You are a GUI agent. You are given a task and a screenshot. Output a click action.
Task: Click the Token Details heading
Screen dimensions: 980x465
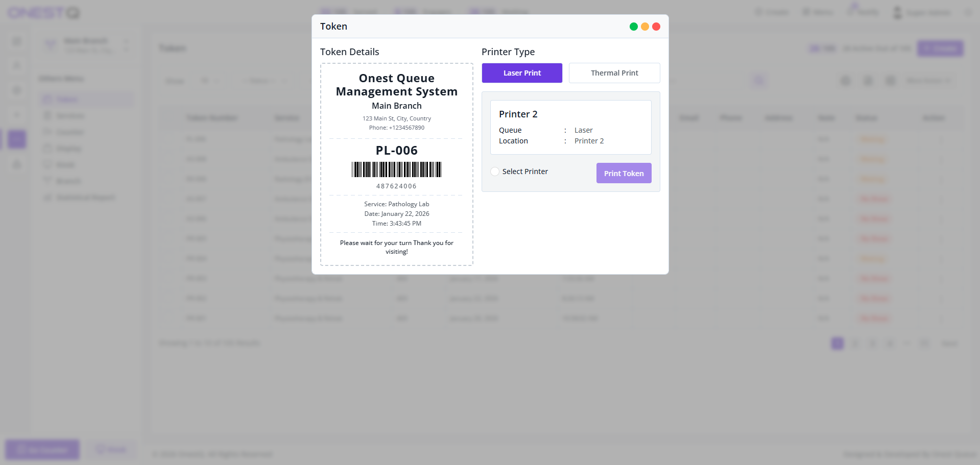(x=349, y=52)
